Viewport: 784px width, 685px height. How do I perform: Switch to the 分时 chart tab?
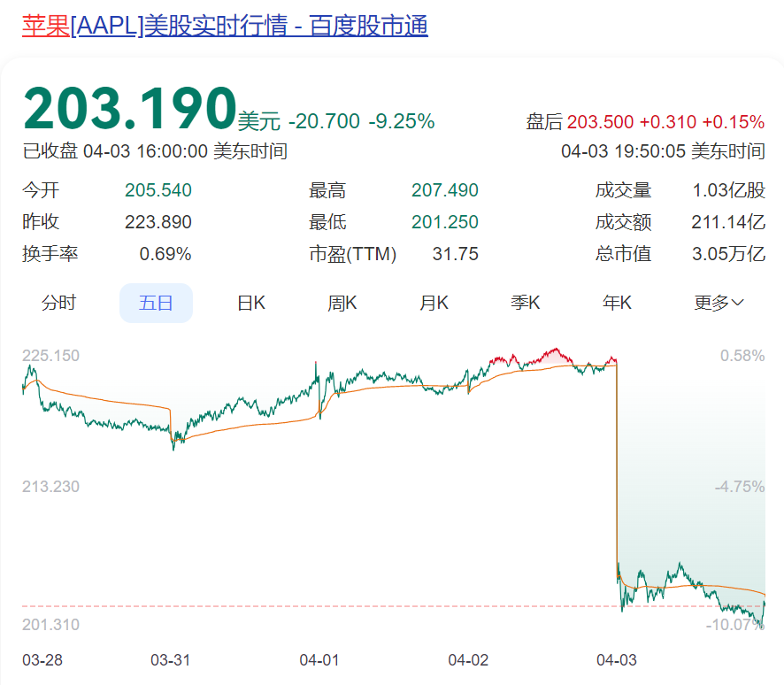click(x=58, y=303)
